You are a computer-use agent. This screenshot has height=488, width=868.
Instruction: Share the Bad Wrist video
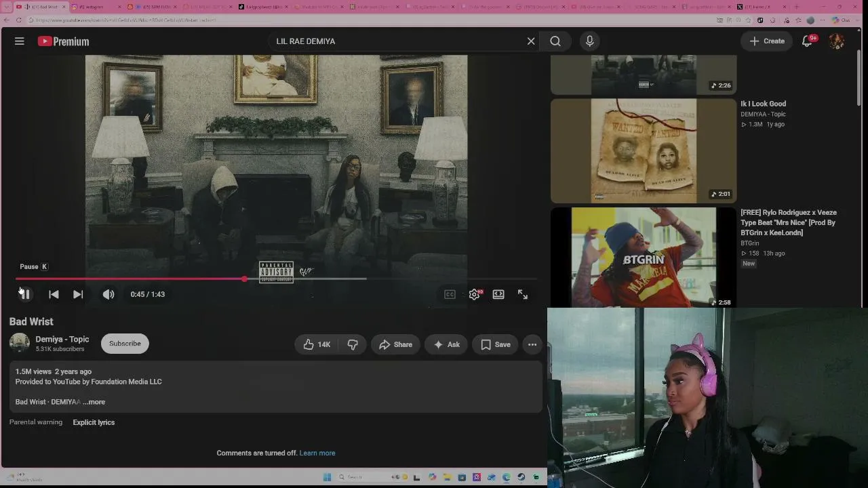point(395,344)
